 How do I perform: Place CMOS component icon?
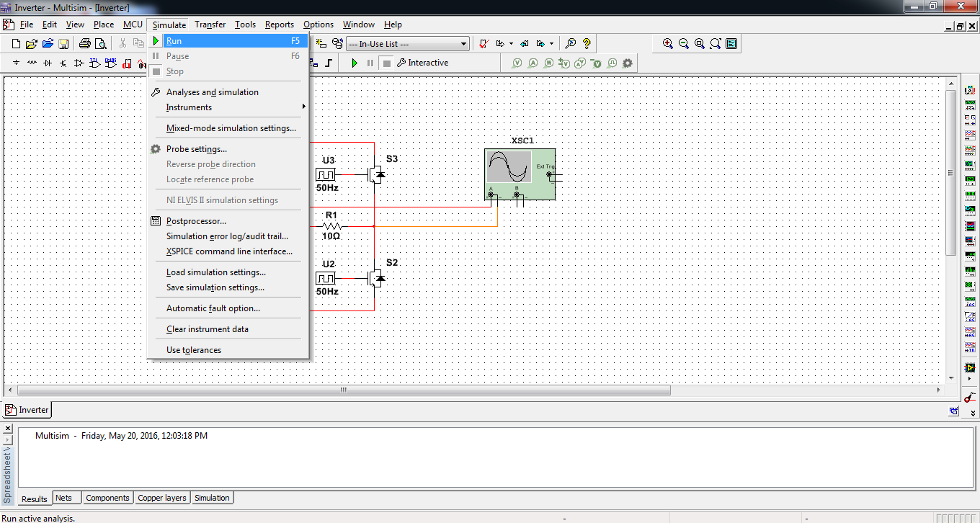[111, 63]
